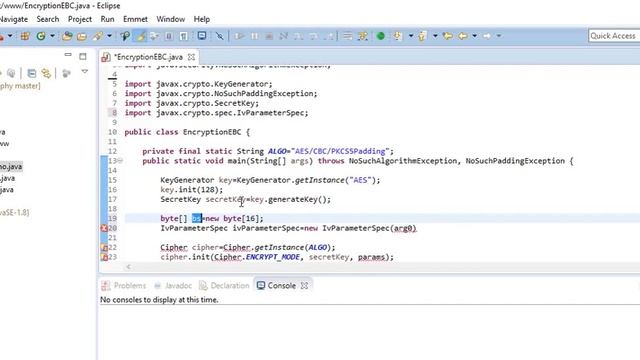The image size is (640, 360).
Task: Click the Forward navigation arrow icon
Action: coord(487,36)
